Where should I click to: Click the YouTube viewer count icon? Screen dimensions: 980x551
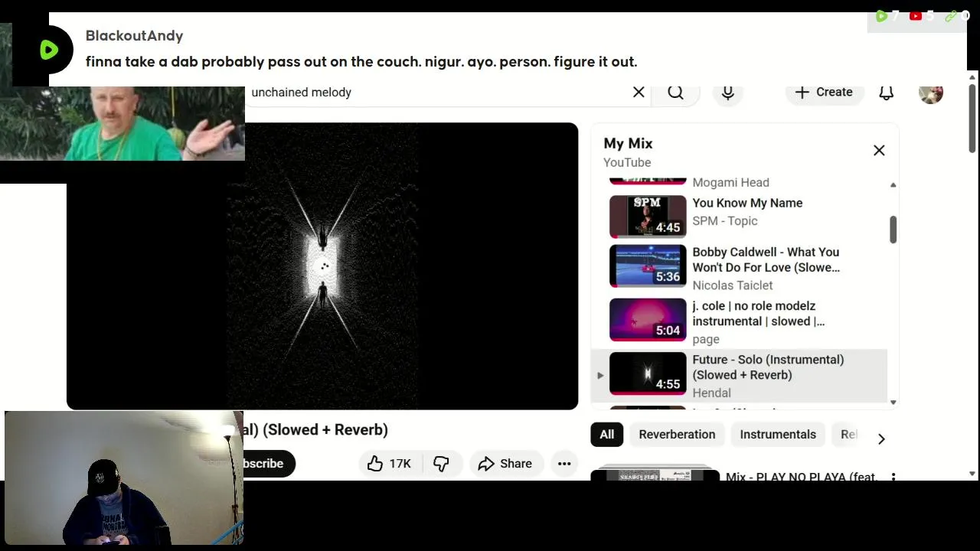[x=915, y=16]
